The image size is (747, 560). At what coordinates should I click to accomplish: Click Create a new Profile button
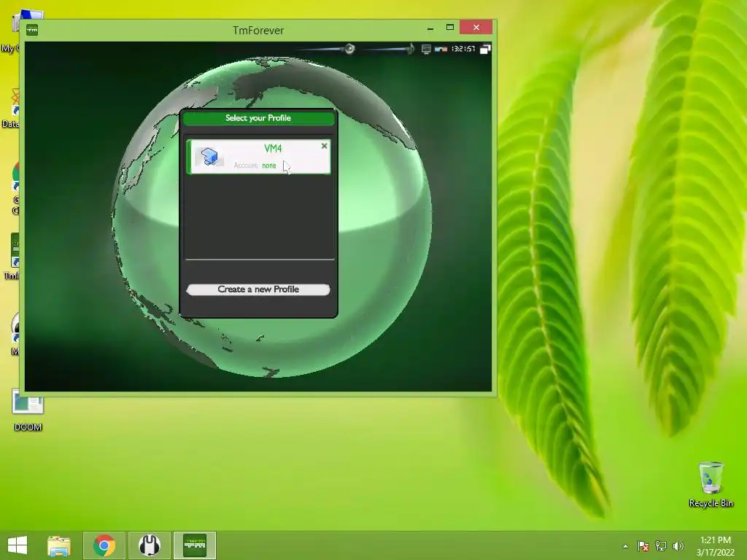pos(258,289)
